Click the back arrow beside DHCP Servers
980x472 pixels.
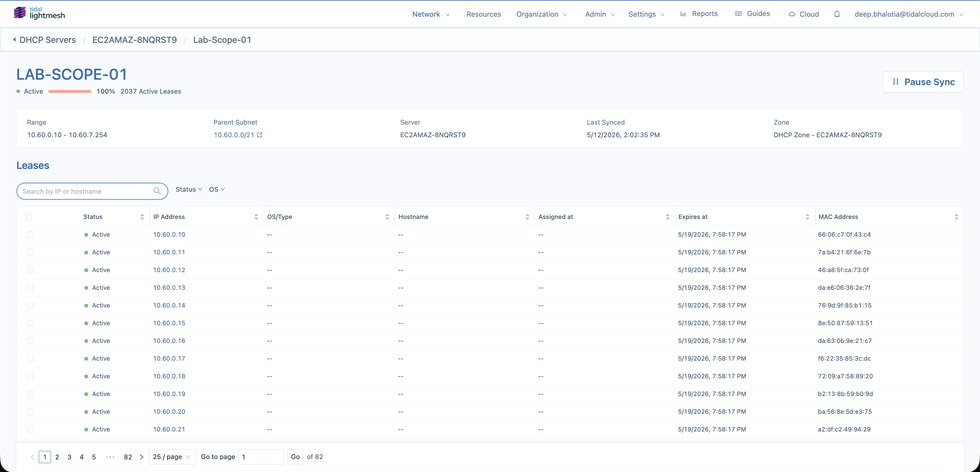[x=14, y=40]
